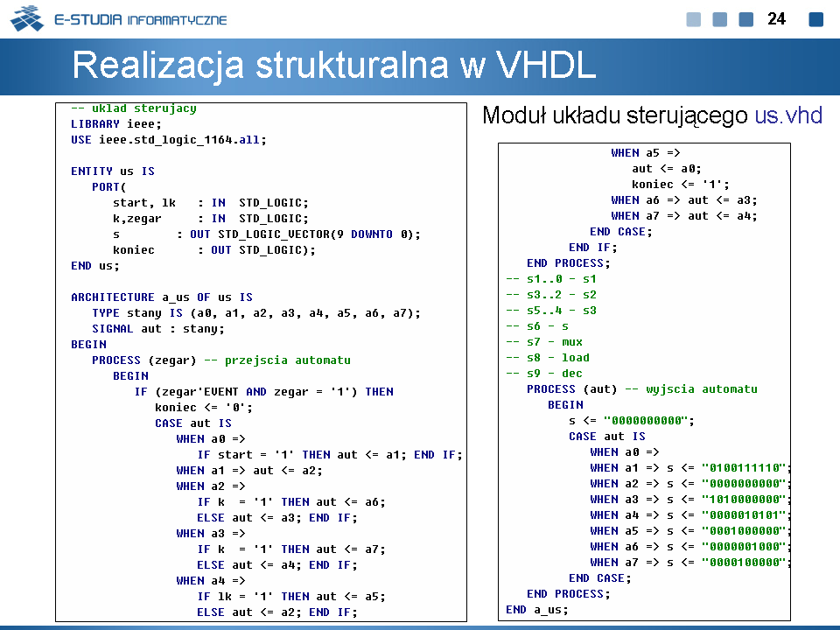Click the line 'LIBRARY ieee;'

(115, 123)
